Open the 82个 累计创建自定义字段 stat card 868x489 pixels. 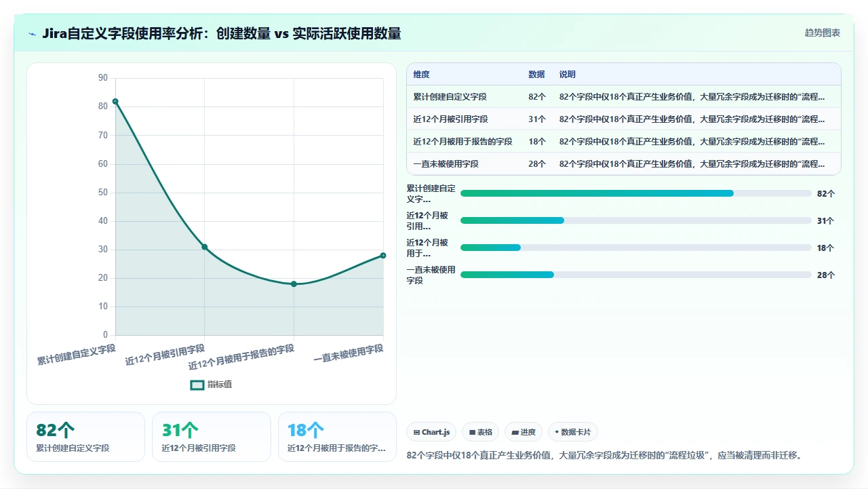pyautogui.click(x=85, y=437)
